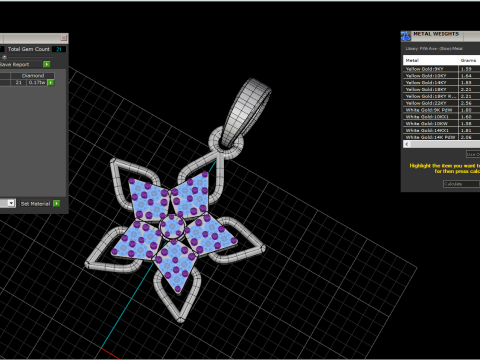Click the Grams column header

click(469, 60)
